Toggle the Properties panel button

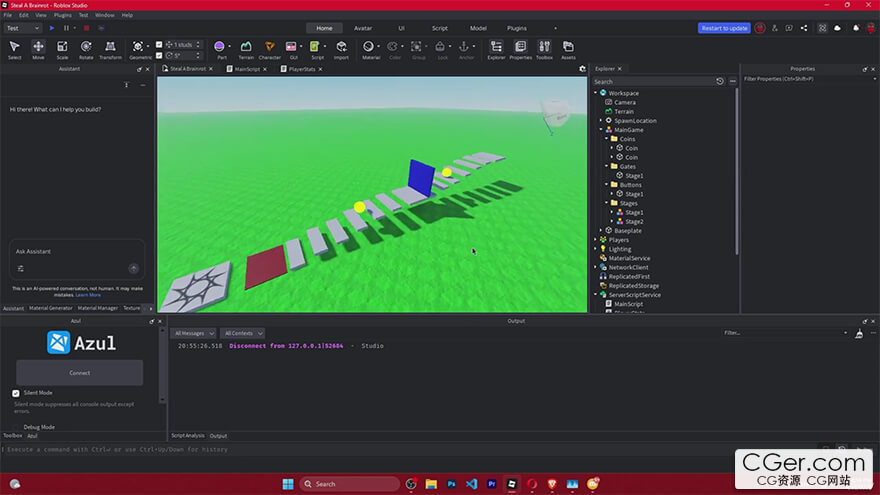520,49
